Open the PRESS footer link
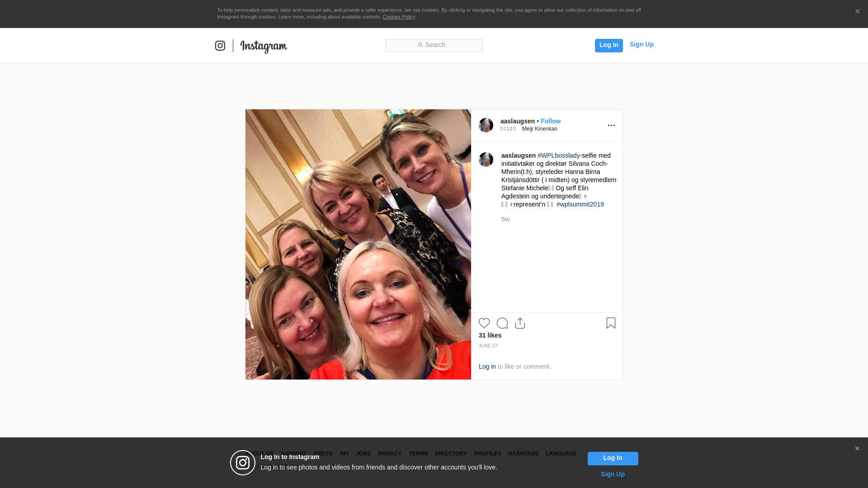The height and width of the screenshot is (488, 868). (323, 454)
